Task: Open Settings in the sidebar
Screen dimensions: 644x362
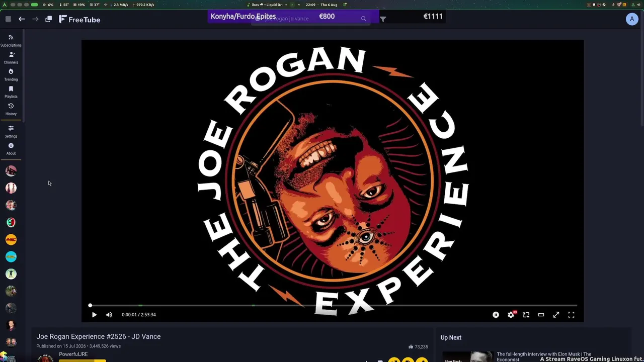Action: click(x=11, y=132)
